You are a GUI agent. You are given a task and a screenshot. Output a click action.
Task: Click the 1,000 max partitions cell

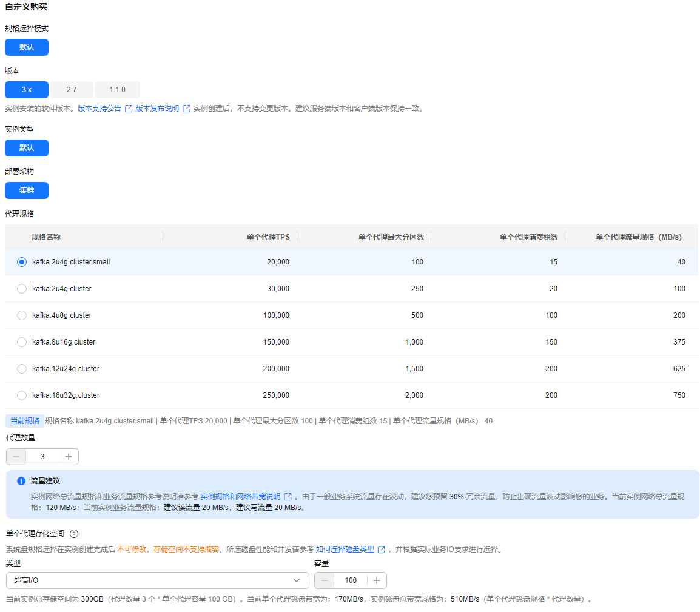(x=414, y=342)
